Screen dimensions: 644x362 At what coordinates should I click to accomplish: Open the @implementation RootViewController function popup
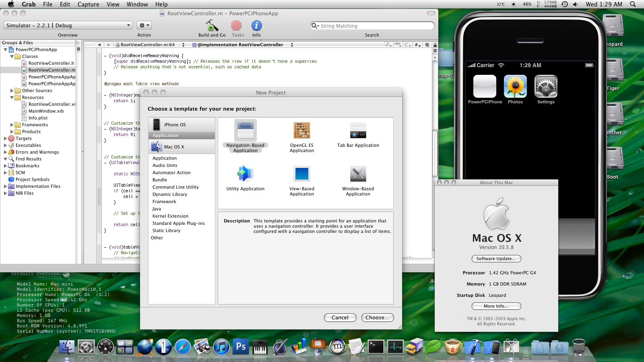(x=243, y=45)
